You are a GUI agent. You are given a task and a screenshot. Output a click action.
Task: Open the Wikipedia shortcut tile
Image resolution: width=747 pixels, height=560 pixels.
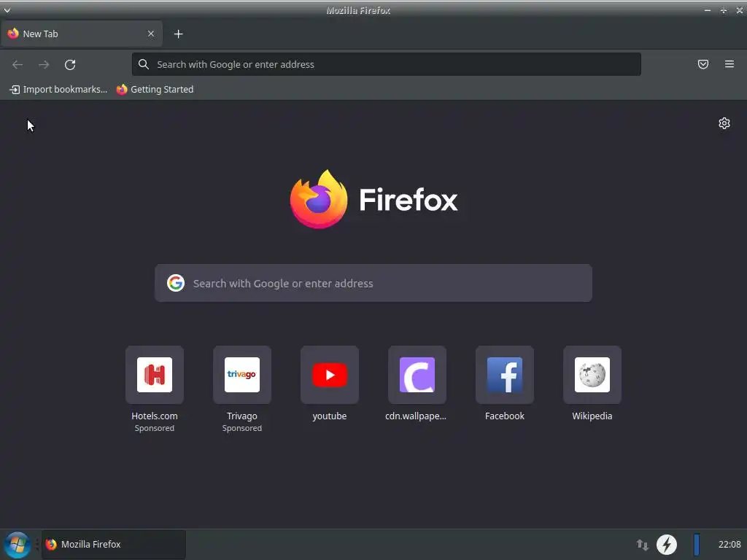[592, 375]
